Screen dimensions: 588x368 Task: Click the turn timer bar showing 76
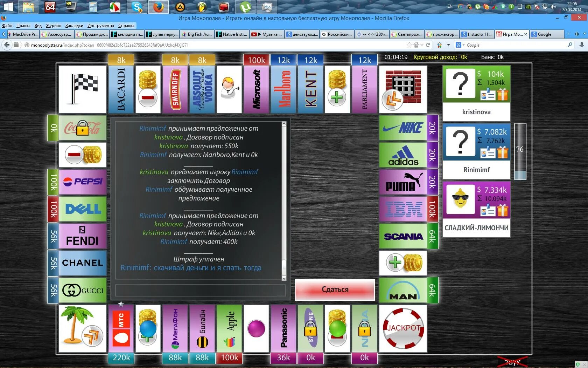pos(520,151)
